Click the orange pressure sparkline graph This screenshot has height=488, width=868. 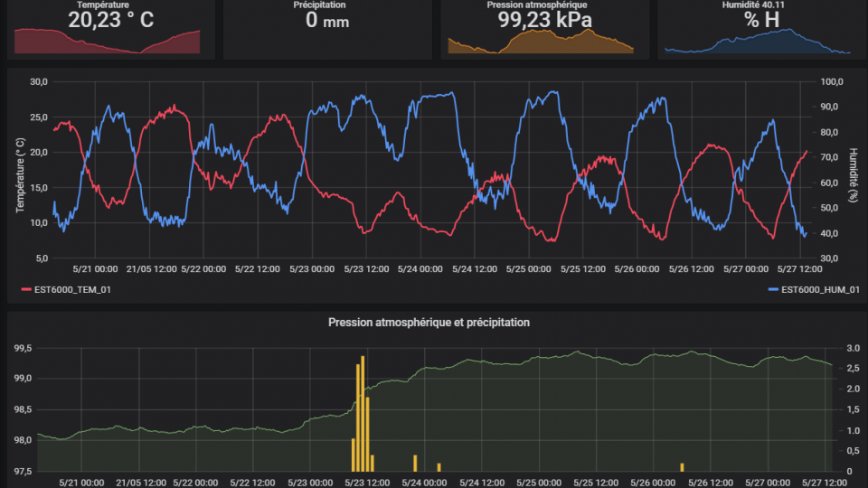[541, 42]
